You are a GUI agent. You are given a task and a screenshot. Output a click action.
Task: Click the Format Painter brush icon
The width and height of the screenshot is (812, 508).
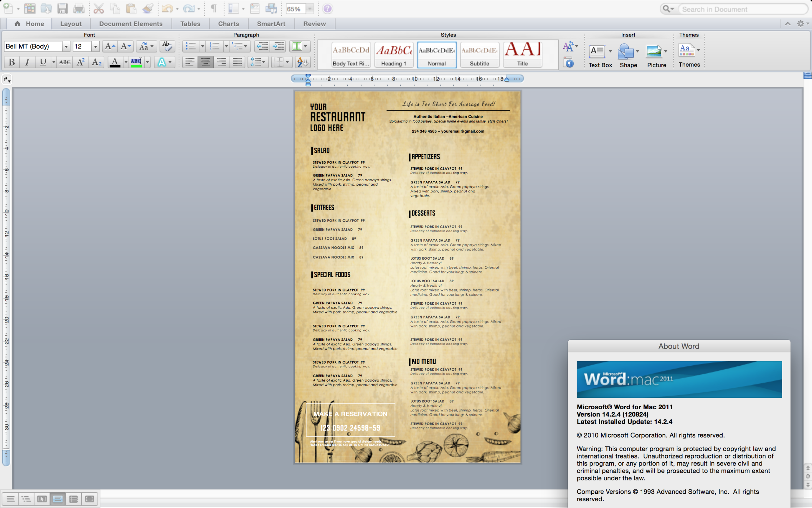pyautogui.click(x=147, y=9)
